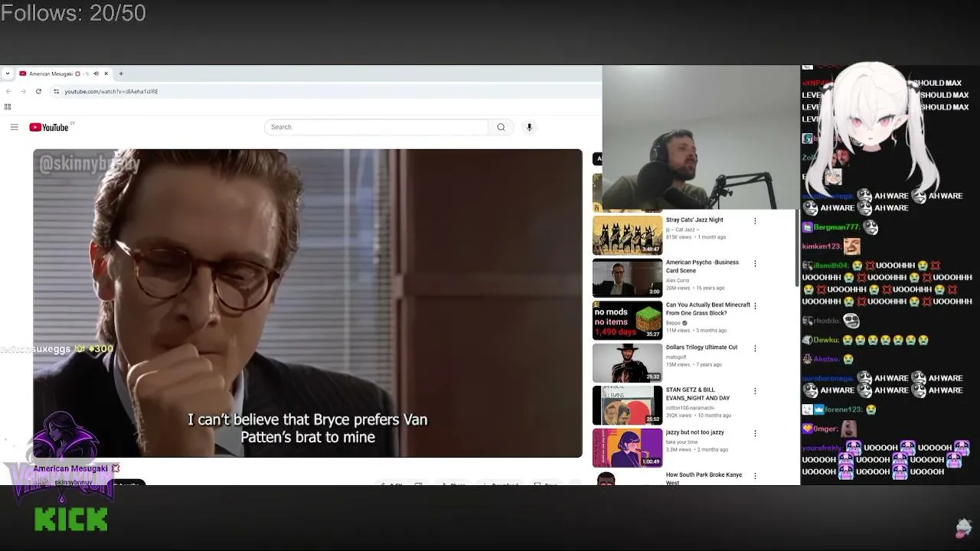Click How South Park Broke Kanye West title

coord(704,478)
